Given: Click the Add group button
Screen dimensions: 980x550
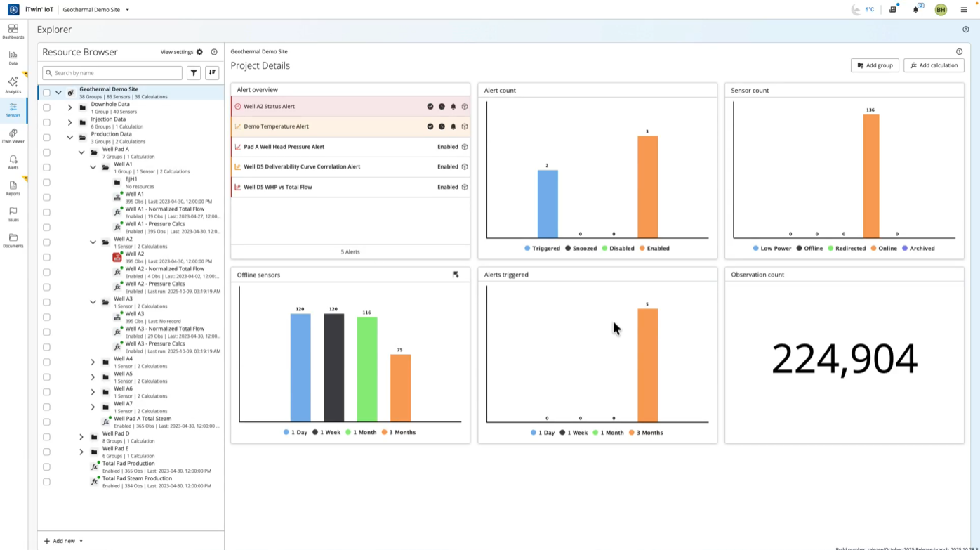Looking at the screenshot, I should coord(875,65).
